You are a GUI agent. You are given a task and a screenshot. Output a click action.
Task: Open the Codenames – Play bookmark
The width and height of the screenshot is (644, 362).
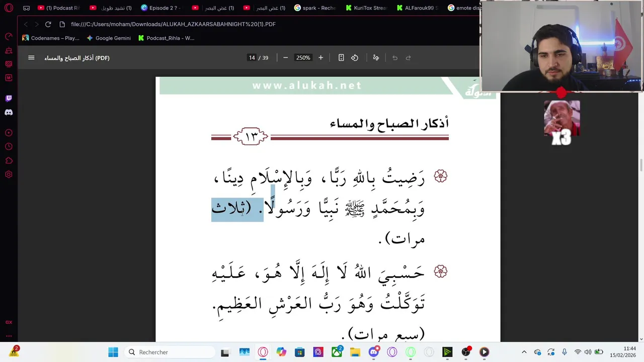coord(51,38)
